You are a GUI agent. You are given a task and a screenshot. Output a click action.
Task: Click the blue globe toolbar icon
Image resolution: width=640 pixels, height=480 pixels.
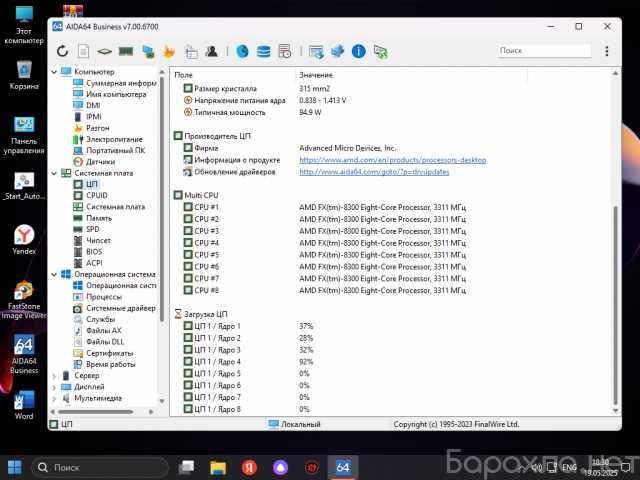[x=242, y=51]
